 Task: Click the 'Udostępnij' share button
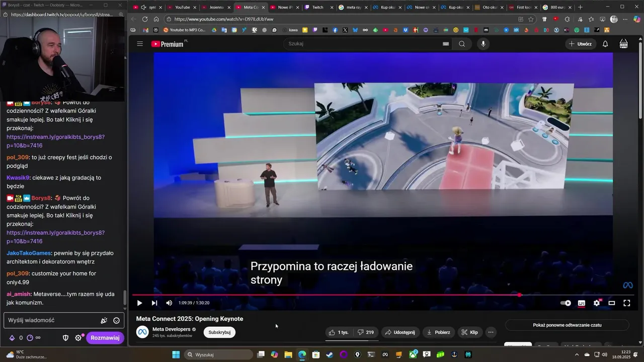(400, 332)
